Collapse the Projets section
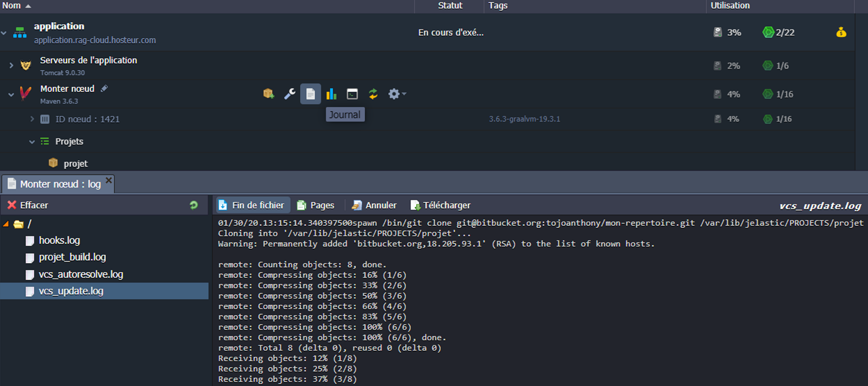868x386 pixels. 32,142
